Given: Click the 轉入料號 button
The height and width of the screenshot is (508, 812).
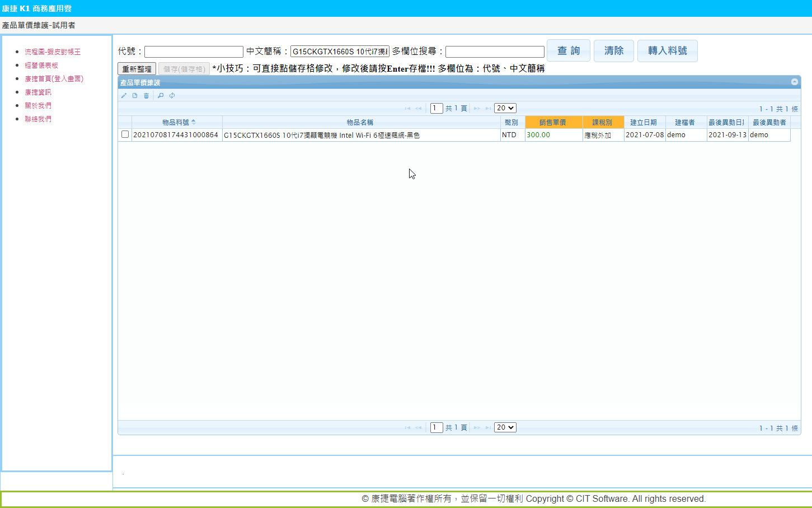Looking at the screenshot, I should 667,51.
